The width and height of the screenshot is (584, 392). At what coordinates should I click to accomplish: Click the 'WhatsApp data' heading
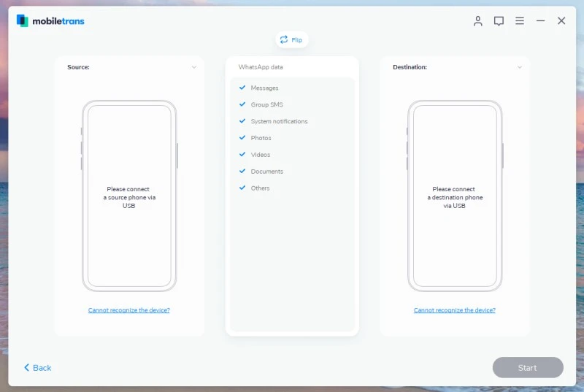261,67
